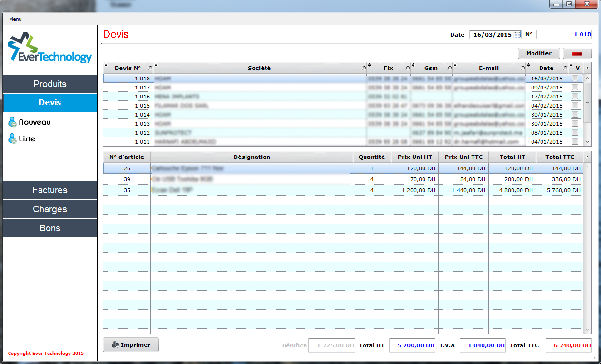Click the Liste user icon in sidebar
This screenshot has height=364, width=601.
[12, 139]
